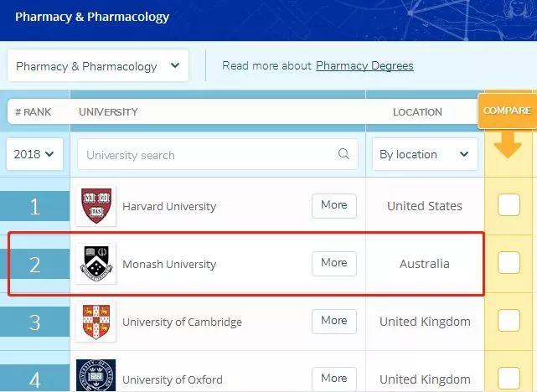Screen dimensions: 537x392
Task: Tick the compare checkbox for Harvard University
Action: point(509,205)
